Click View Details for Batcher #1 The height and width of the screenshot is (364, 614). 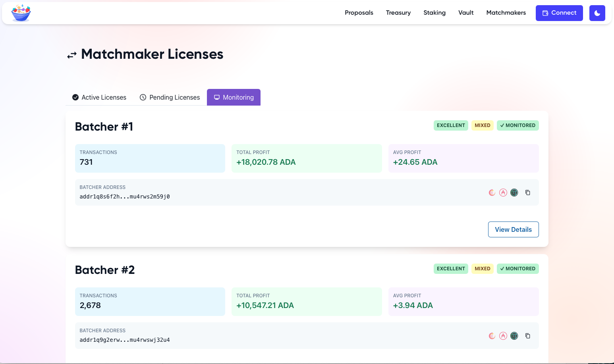click(513, 229)
